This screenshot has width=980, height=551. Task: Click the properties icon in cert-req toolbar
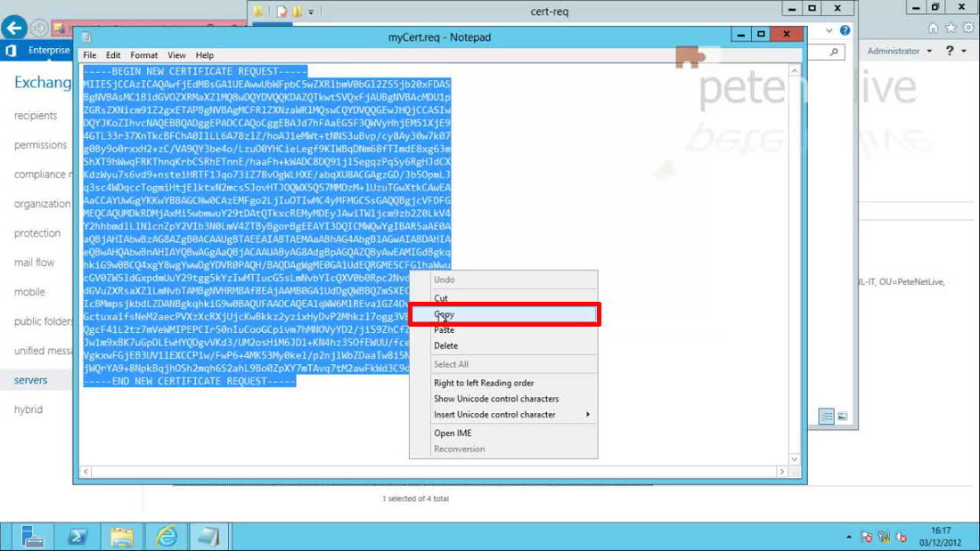click(x=282, y=12)
